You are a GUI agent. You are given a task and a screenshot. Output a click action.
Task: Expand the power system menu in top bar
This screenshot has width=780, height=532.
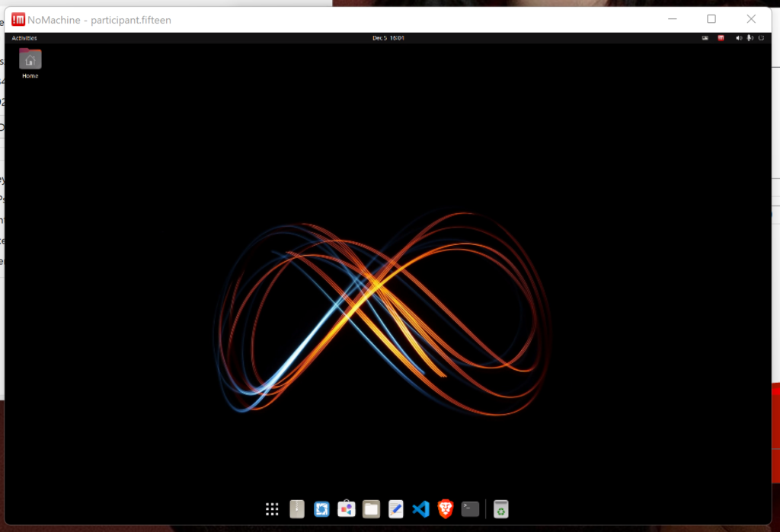pos(760,38)
